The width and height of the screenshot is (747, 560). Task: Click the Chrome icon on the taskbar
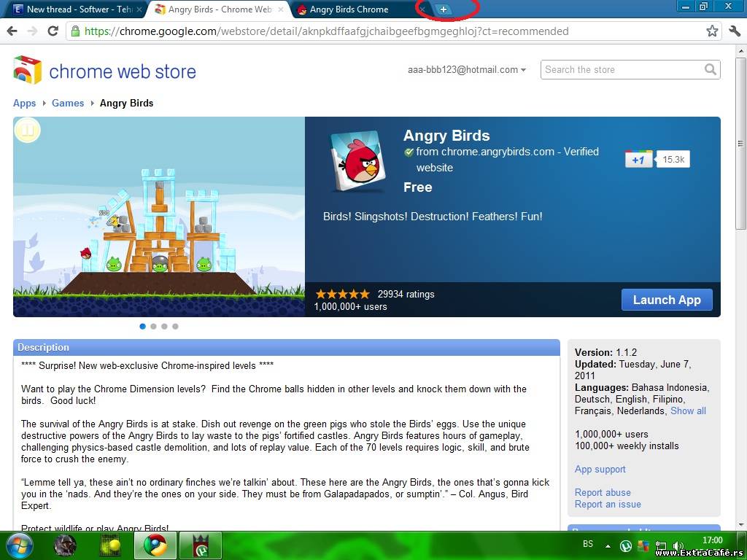point(155,545)
